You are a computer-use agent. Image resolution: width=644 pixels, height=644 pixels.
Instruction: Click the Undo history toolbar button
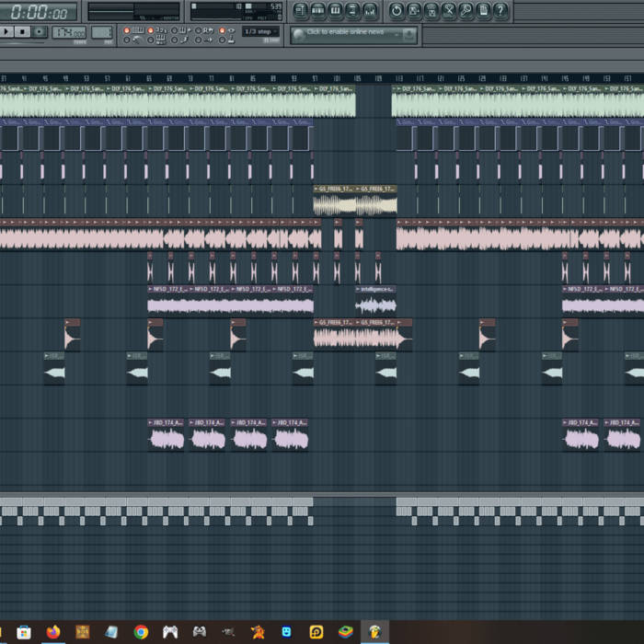click(x=397, y=11)
